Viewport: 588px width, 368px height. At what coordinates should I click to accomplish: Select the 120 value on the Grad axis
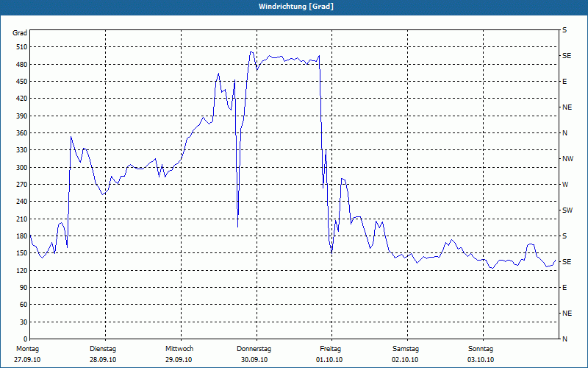tap(22, 270)
